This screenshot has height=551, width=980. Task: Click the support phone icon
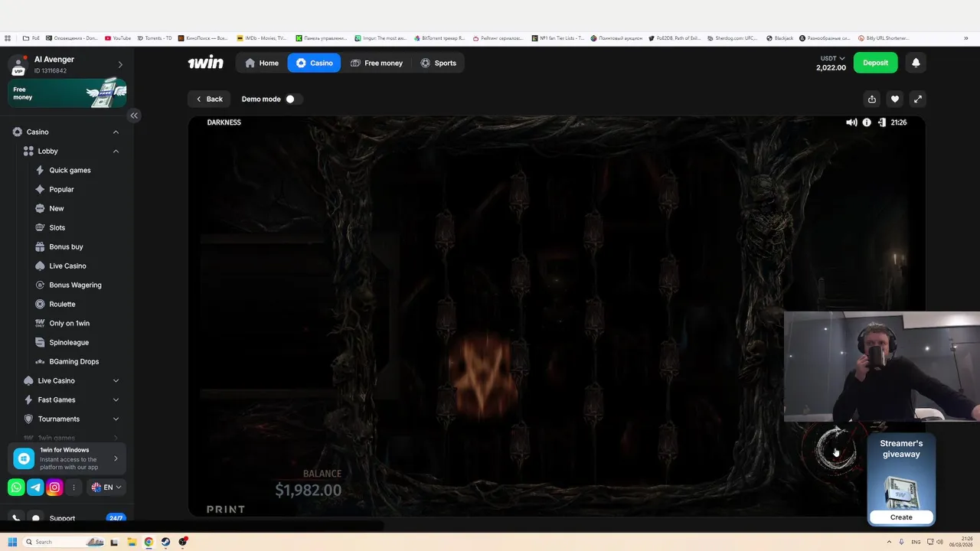(x=16, y=518)
